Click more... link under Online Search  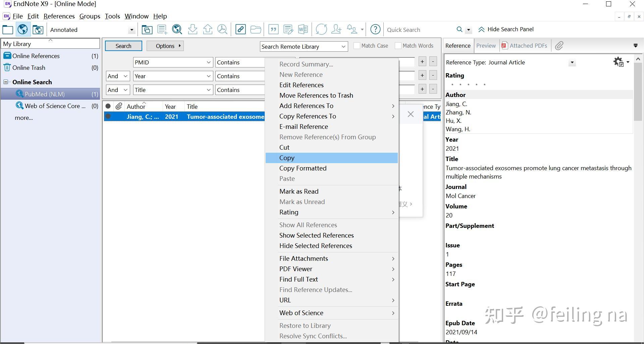[23, 118]
